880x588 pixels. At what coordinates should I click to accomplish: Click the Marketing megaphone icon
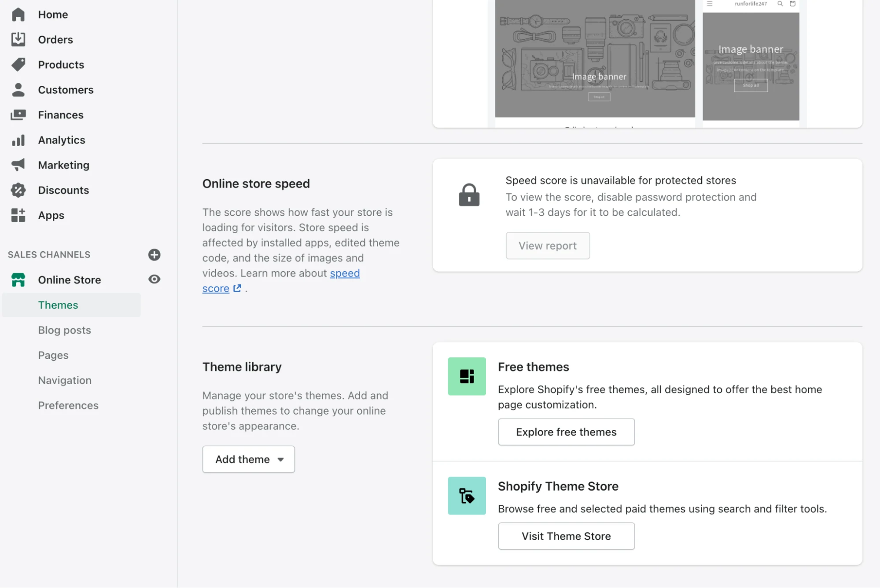18,165
